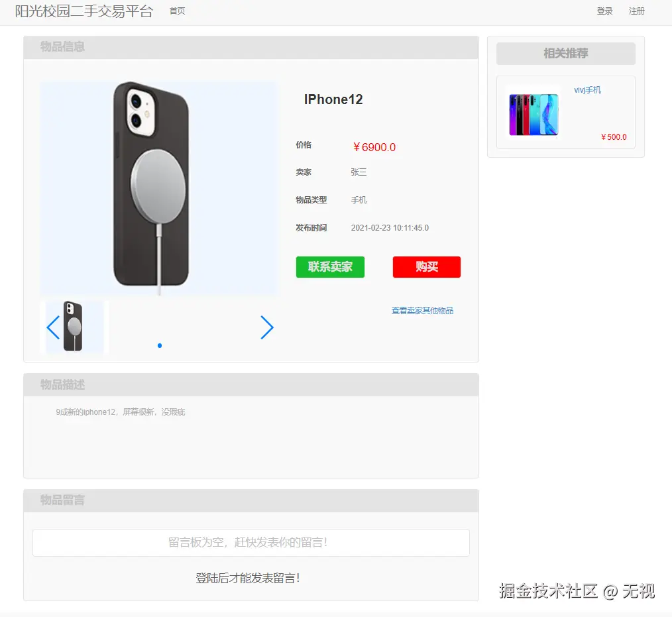This screenshot has width=672, height=617.
Task: Click the 登陆后才能发表留言 notice text
Action: tap(248, 578)
